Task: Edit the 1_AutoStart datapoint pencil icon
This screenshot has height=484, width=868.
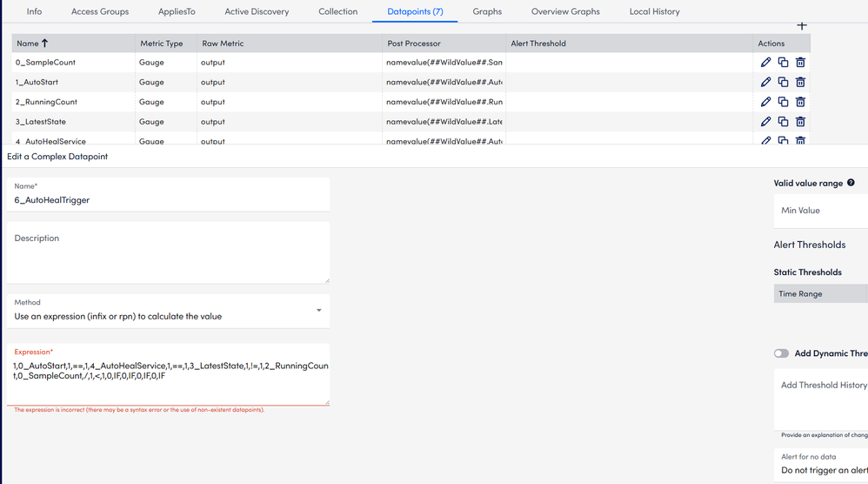Action: (765, 83)
